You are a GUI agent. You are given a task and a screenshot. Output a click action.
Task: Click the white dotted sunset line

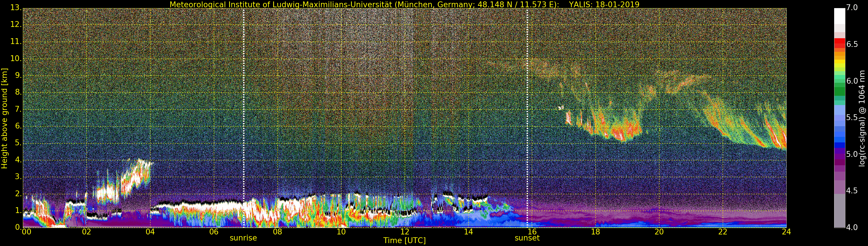pyautogui.click(x=527, y=118)
